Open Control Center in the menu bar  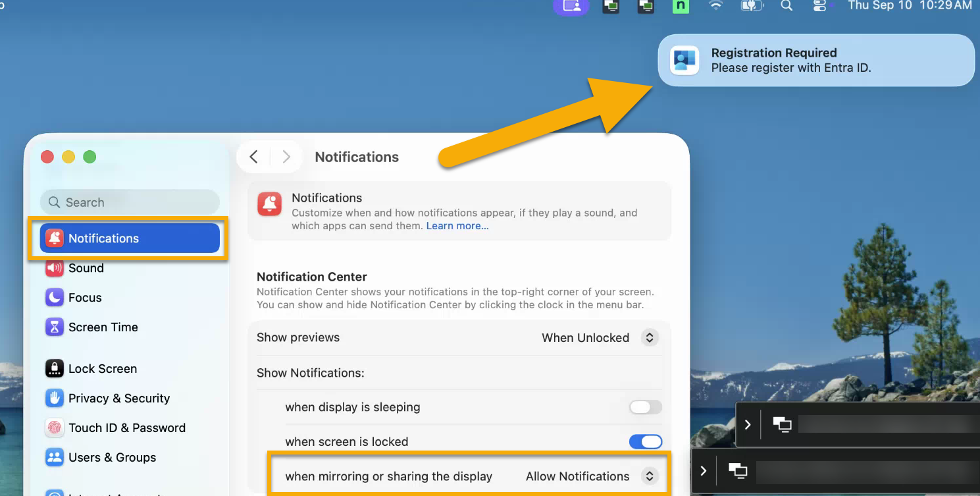820,6
